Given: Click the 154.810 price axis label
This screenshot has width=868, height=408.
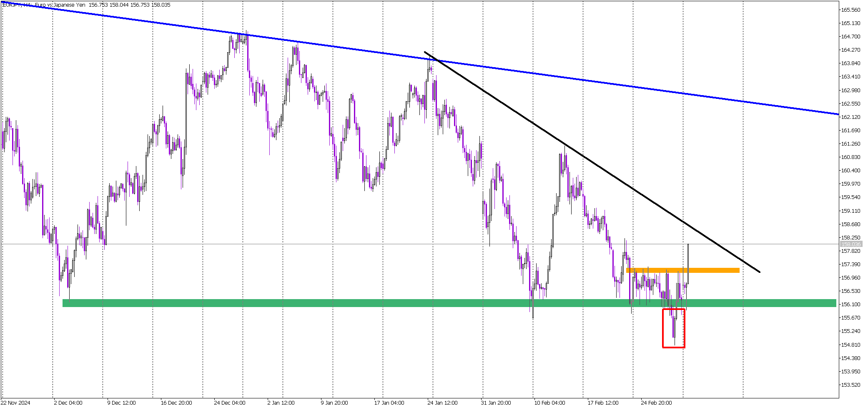Looking at the screenshot, I should pos(850,345).
